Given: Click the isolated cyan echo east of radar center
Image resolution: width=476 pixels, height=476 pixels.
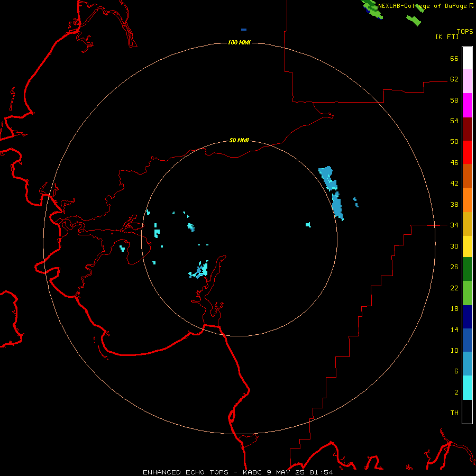Looking at the screenshot, I should coord(308,225).
